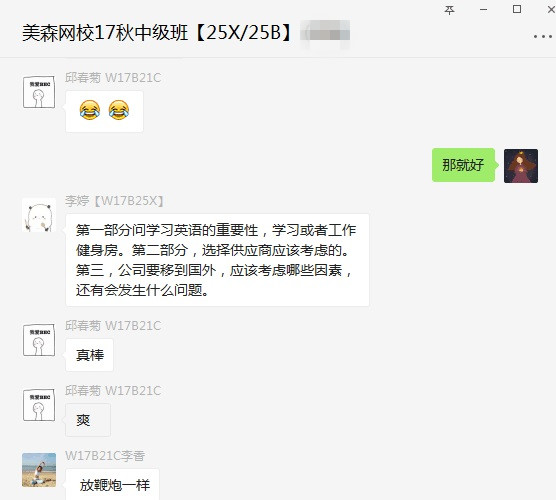Select the green 那就好 message bubble
This screenshot has width=556, height=500.
point(463,165)
